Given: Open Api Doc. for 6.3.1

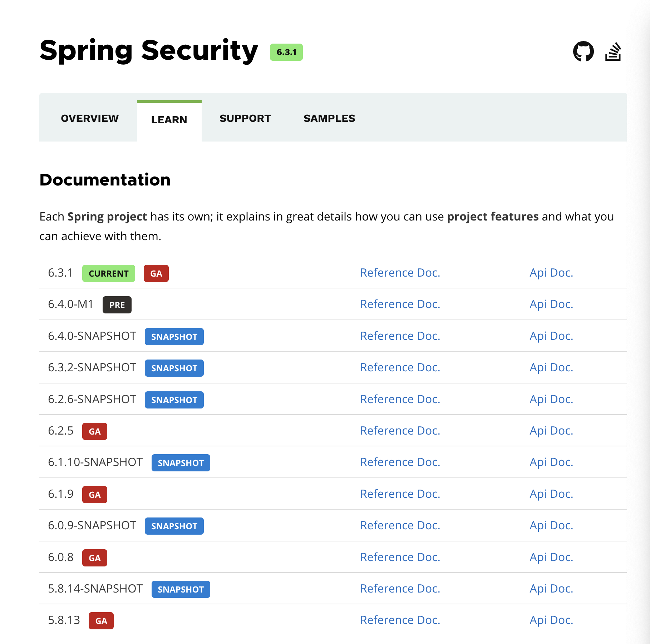Looking at the screenshot, I should [x=551, y=273].
